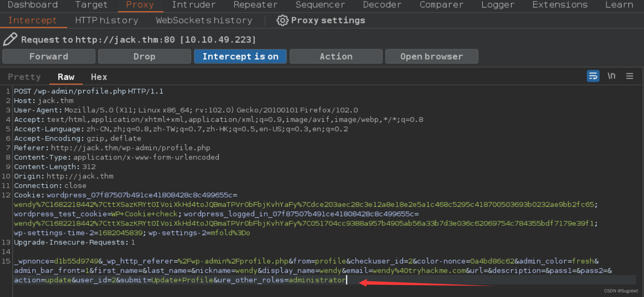The image size is (644, 297).
Task: Click the wp-settings-time-2=1682045839 cookie text
Action: pos(78,233)
